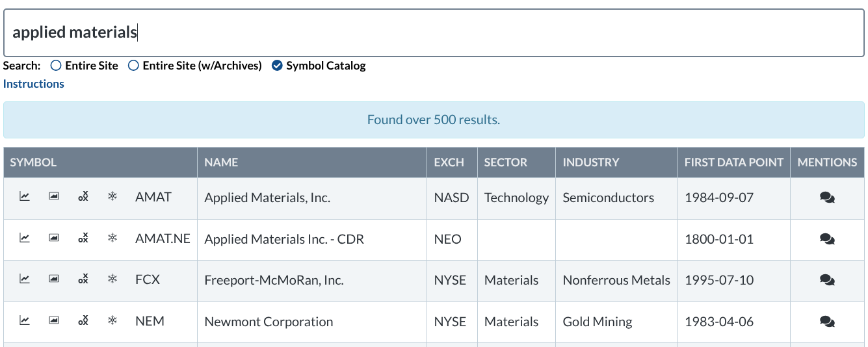Click the AMAT ticker symbol
The image size is (868, 347).
click(x=153, y=198)
